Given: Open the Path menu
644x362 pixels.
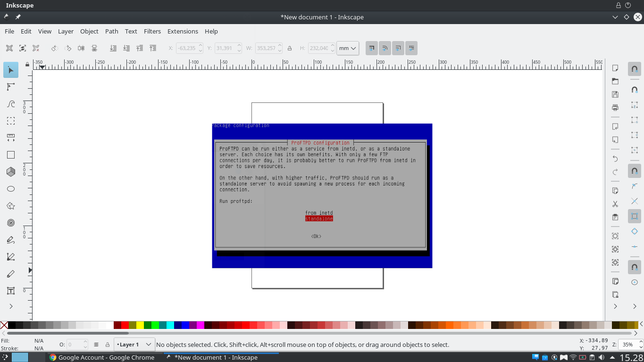Looking at the screenshot, I should coord(112,31).
